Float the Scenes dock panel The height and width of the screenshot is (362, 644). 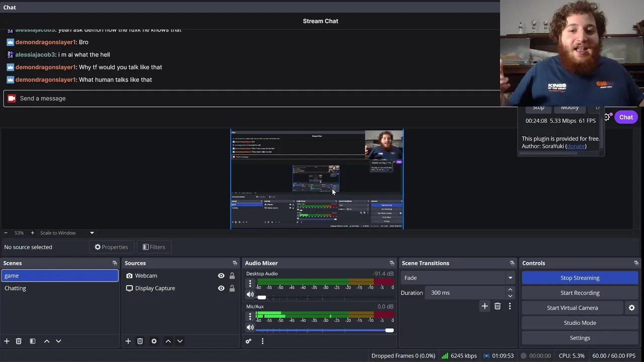115,263
